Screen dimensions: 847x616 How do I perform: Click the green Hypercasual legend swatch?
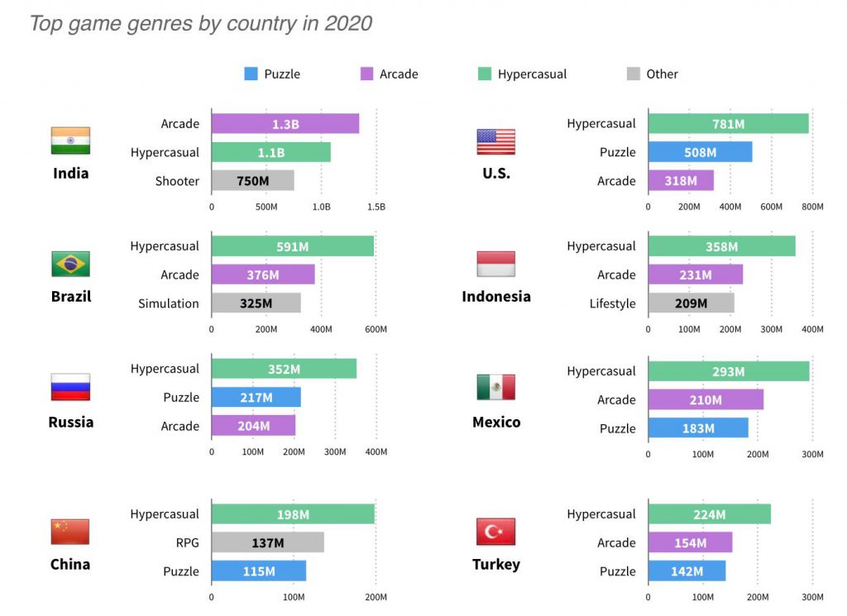[485, 74]
